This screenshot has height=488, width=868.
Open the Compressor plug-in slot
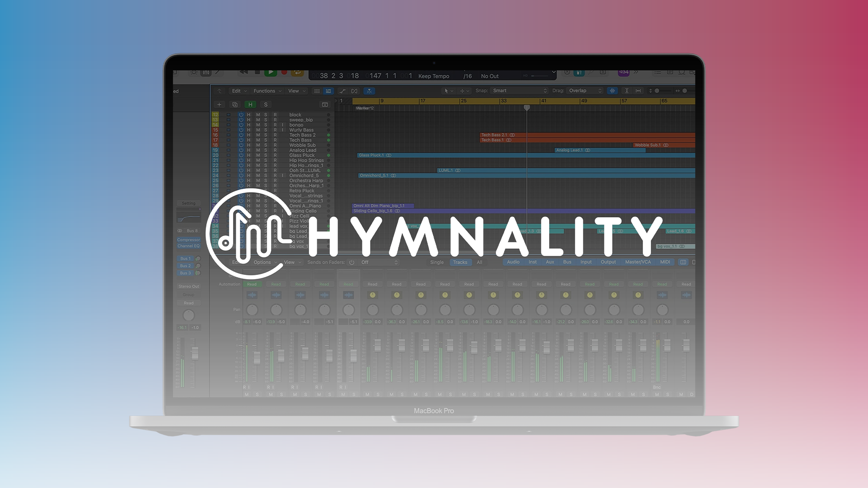[189, 240]
